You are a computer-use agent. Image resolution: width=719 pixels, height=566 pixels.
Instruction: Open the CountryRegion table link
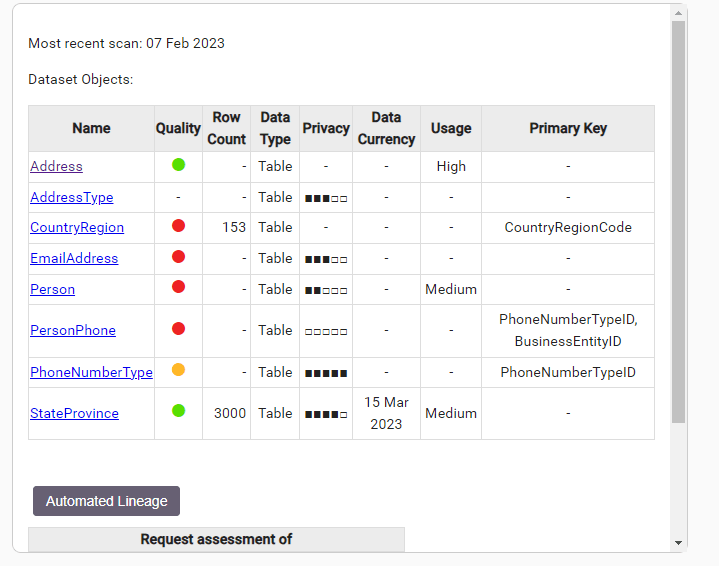[x=77, y=228]
